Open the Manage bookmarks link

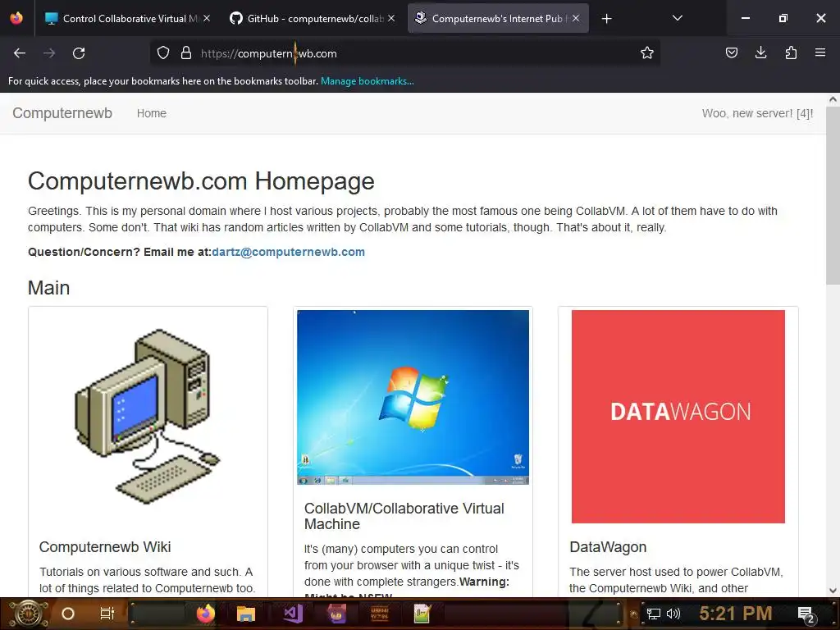[x=367, y=81]
